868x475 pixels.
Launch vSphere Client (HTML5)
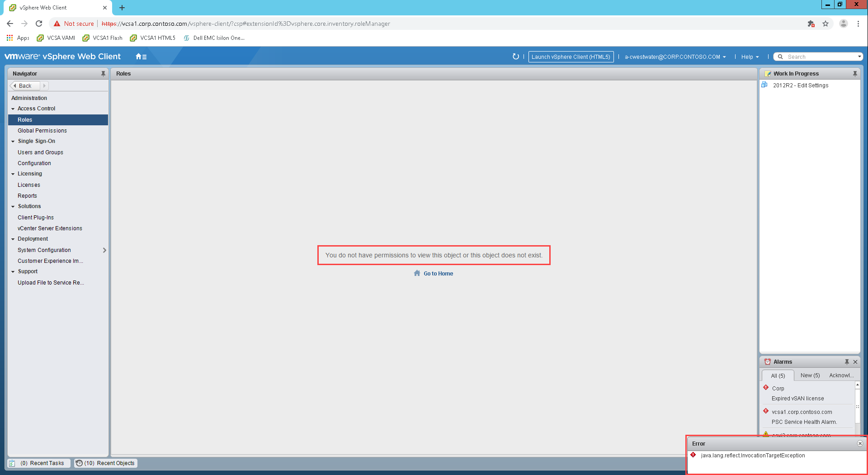(x=571, y=57)
